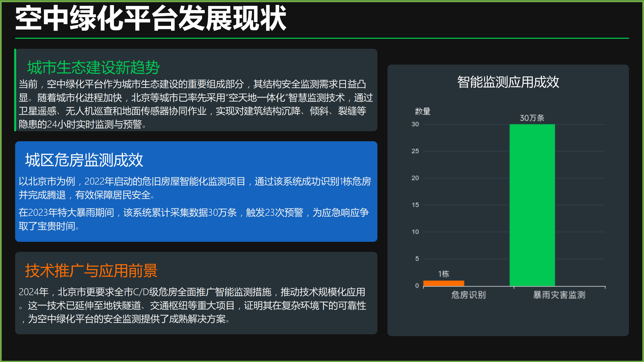Click the 危房识别 axis category label
The width and height of the screenshot is (644, 362).
(x=468, y=295)
